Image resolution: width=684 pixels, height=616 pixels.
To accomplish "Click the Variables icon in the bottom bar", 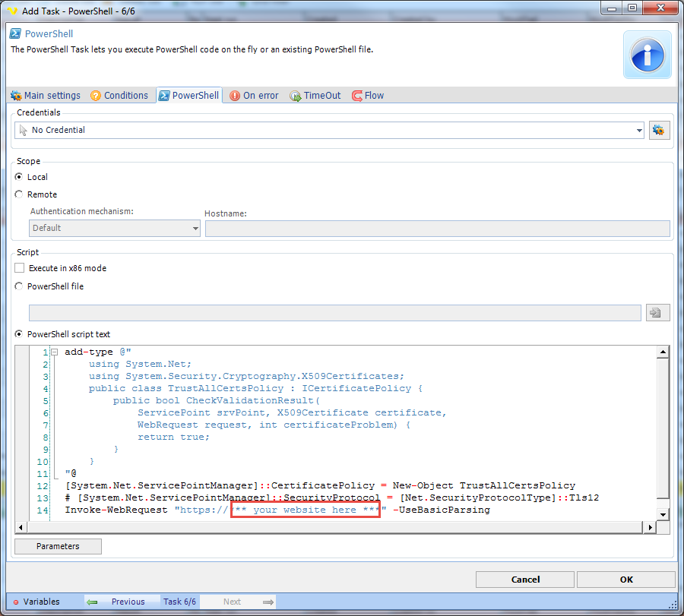I will 15,602.
